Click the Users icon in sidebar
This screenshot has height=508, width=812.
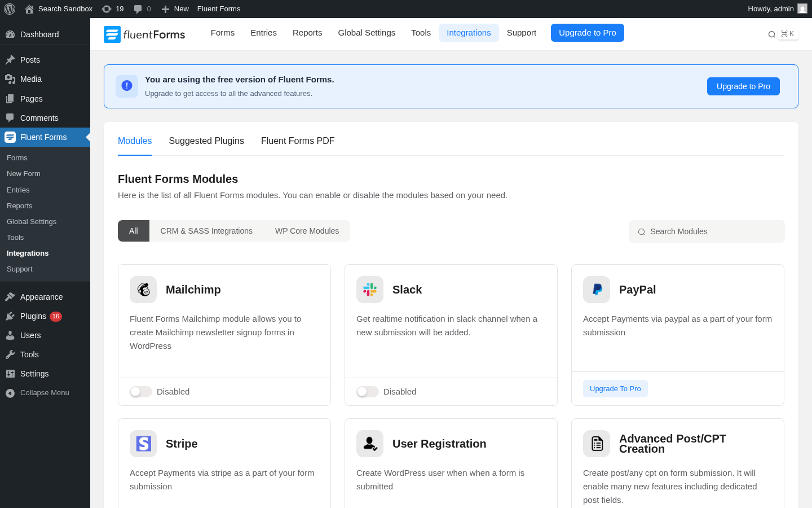click(10, 335)
